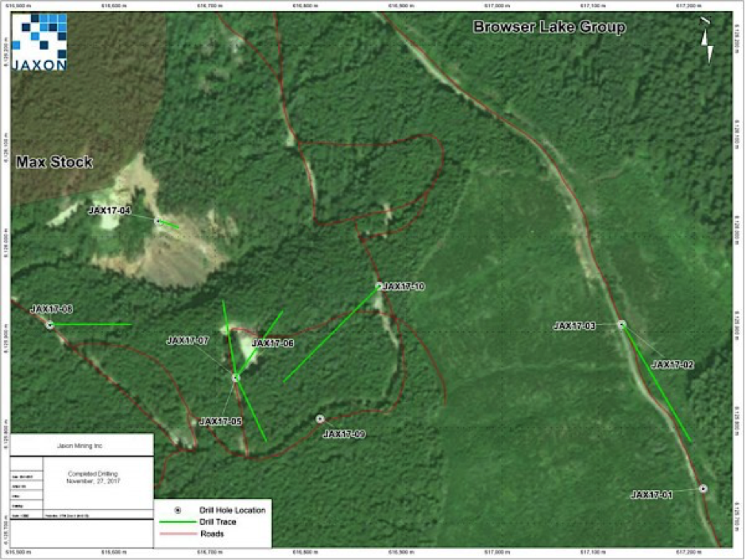This screenshot has width=745, height=560.
Task: Click the JAX17-04 drill hole marker
Action: (x=157, y=221)
